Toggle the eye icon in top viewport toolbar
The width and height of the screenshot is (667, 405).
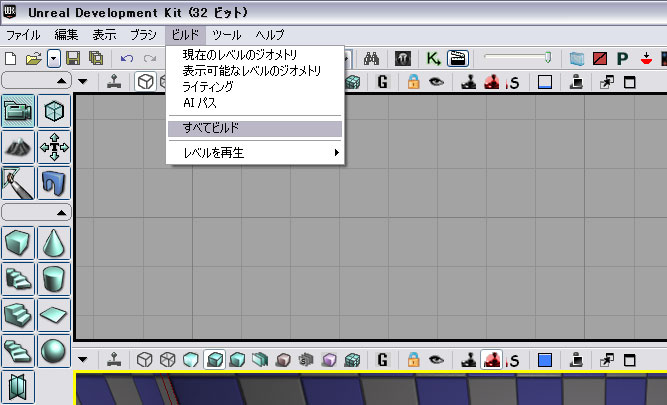click(436, 82)
